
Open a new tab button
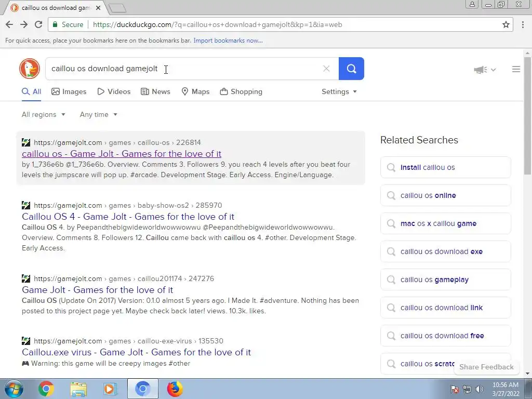(118, 8)
